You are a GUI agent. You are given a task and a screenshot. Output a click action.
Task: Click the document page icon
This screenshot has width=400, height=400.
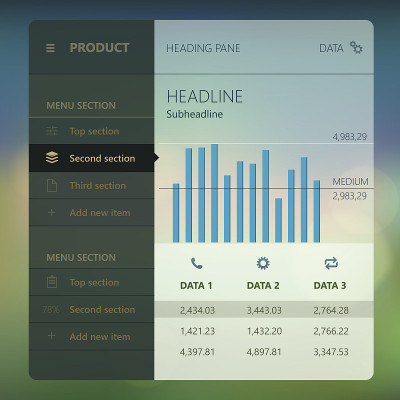52,185
